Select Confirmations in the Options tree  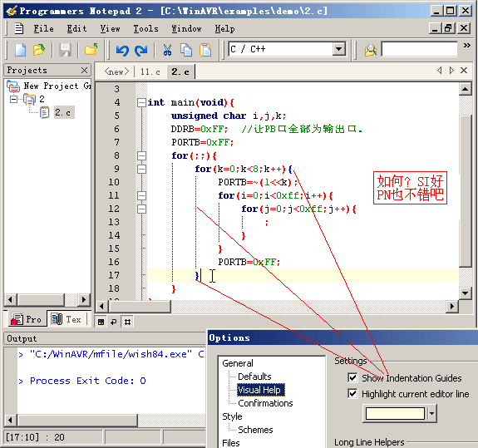265,403
